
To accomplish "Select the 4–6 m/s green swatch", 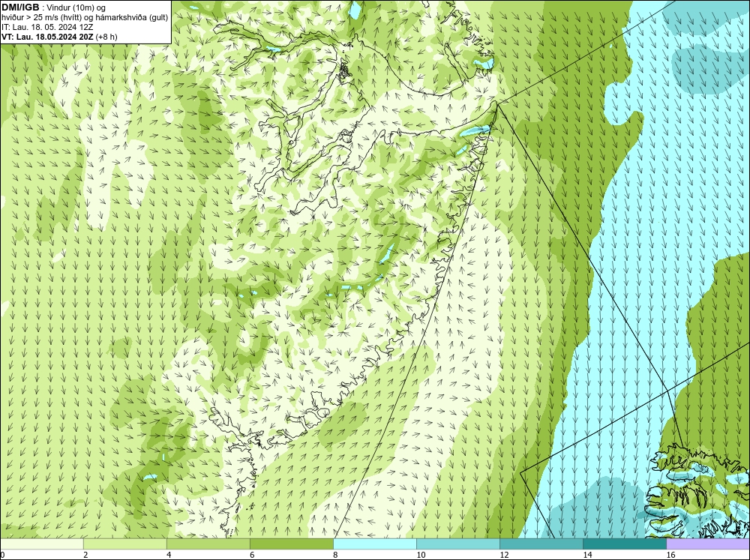I will 208,544.
